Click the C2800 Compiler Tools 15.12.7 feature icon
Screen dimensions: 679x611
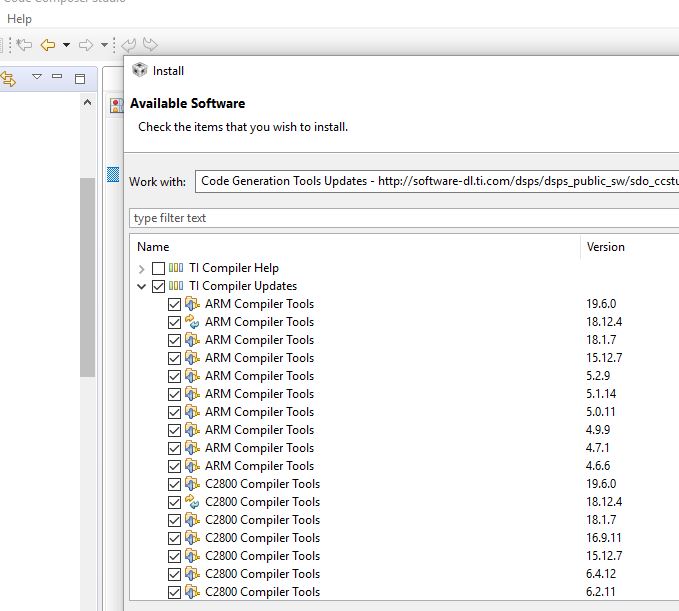click(192, 555)
